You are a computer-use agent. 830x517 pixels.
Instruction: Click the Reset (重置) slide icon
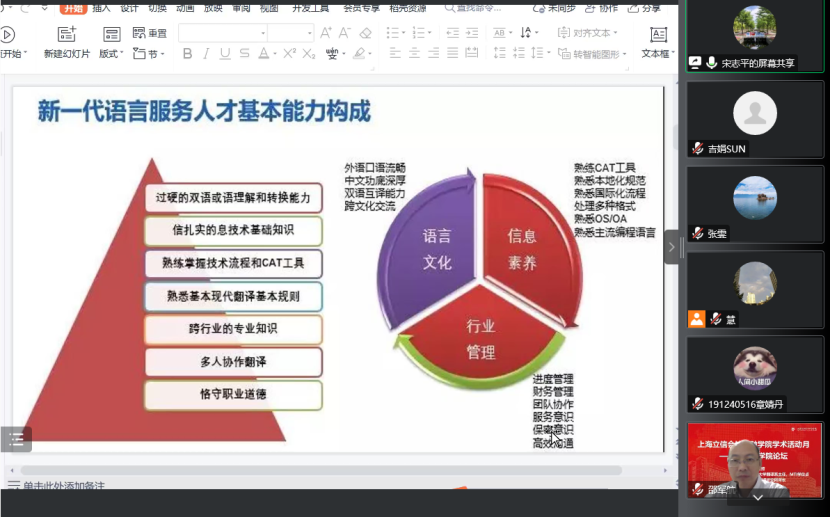(x=152, y=33)
